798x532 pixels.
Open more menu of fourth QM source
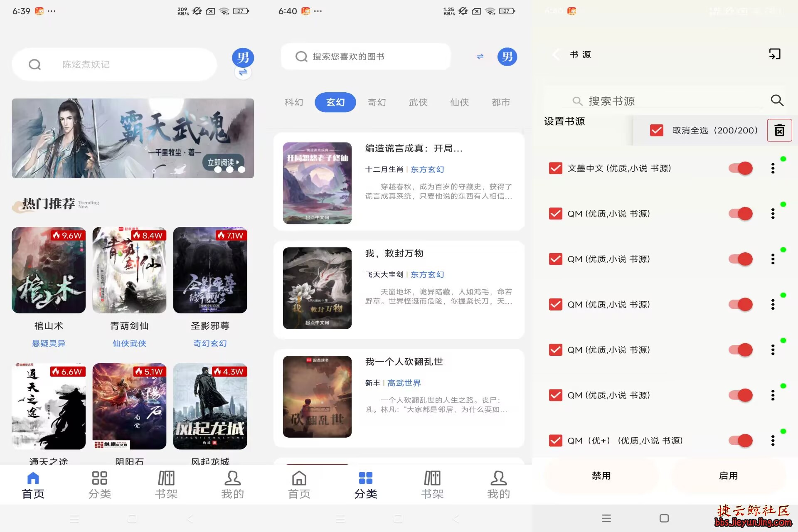pyautogui.click(x=773, y=350)
